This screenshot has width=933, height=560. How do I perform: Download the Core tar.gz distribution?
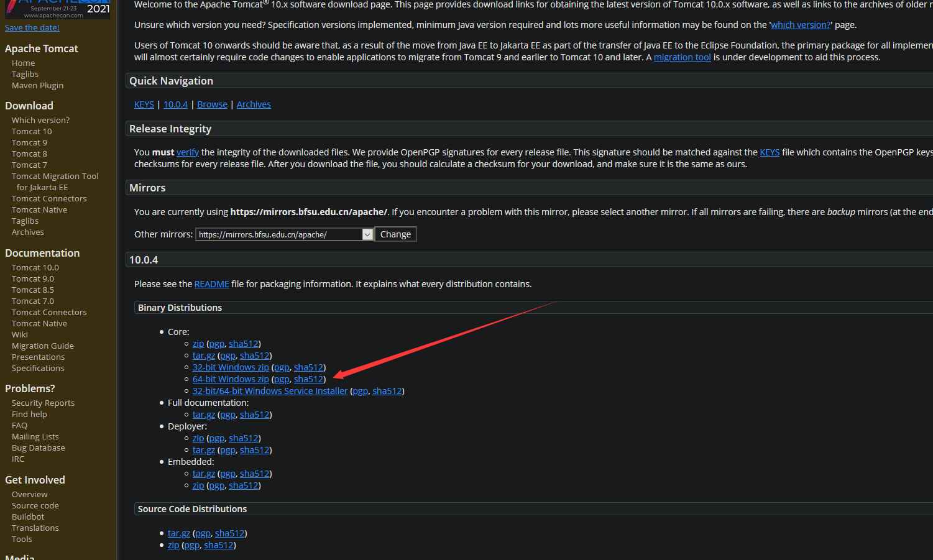tap(204, 356)
